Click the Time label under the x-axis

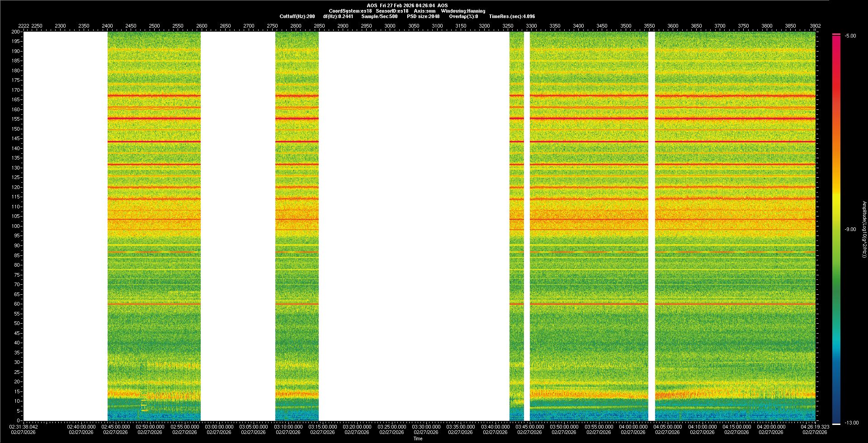pos(418,438)
